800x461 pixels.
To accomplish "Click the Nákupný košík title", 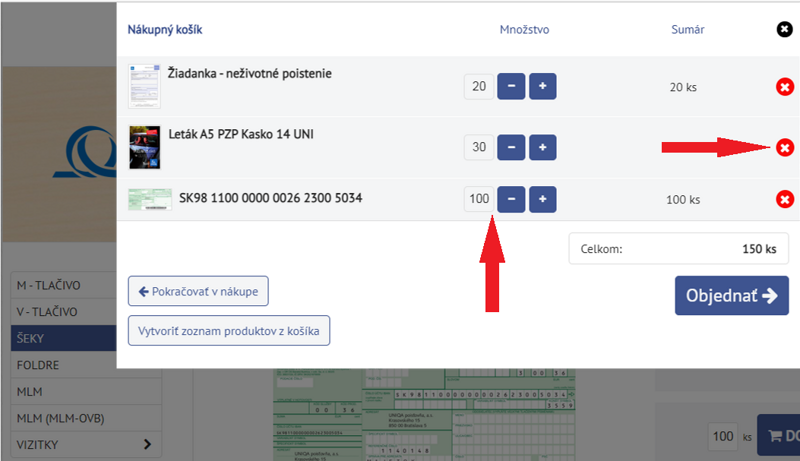I will 165,30.
